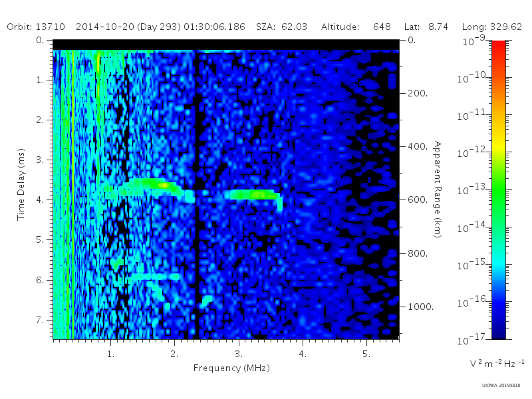Click the small echo spot near 2.5 MHz, 6.5 ms

[206, 301]
